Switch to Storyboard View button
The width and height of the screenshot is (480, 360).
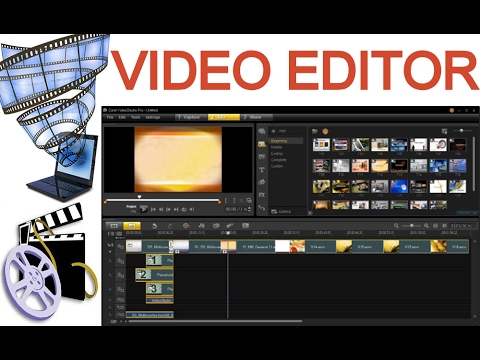(114, 226)
